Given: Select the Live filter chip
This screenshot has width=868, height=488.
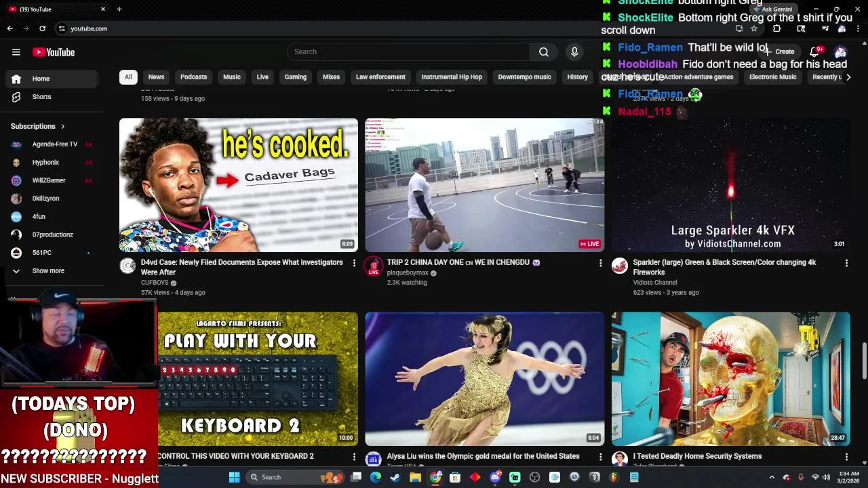Looking at the screenshot, I should (262, 77).
